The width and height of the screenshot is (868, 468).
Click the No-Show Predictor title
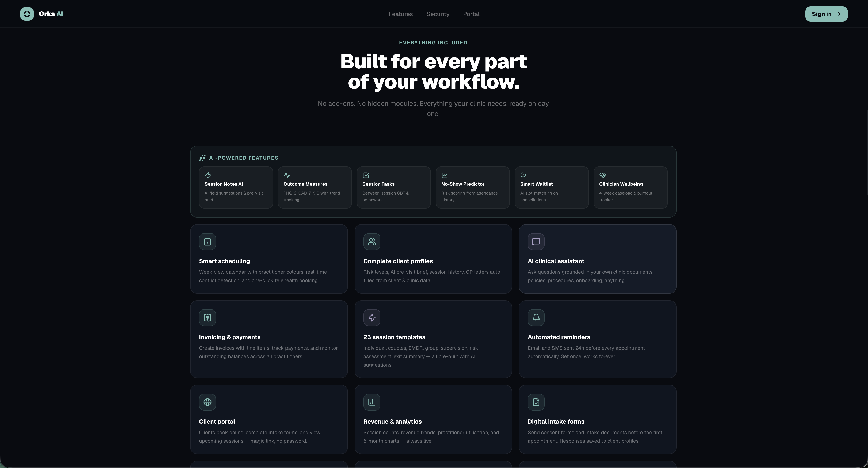463,184
